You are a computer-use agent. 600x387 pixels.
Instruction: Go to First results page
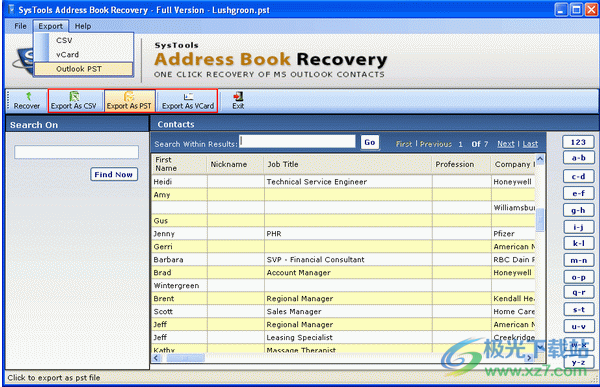(404, 144)
